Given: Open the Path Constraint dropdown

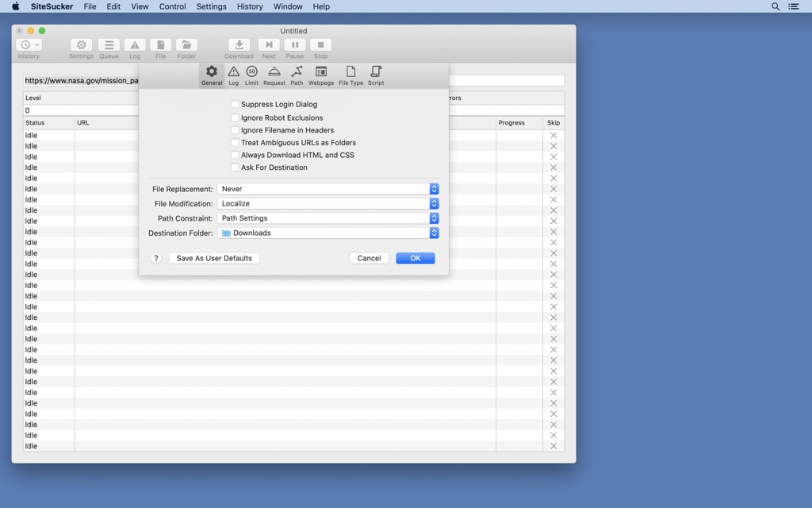Looking at the screenshot, I should pos(327,218).
